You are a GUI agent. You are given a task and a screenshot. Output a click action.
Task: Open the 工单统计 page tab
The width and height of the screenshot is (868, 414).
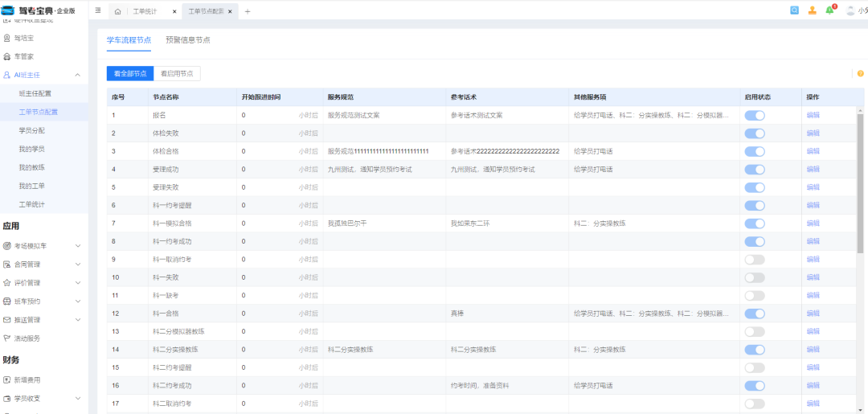(145, 11)
